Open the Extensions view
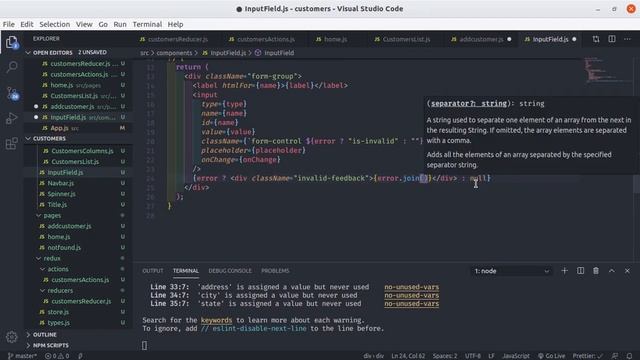This screenshot has width=640, height=360. coord(11,143)
